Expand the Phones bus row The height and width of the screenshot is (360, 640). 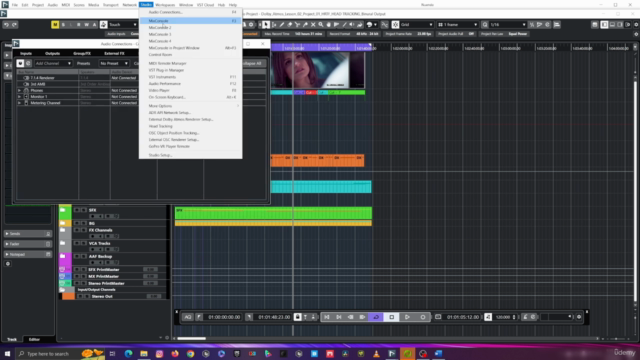19,90
